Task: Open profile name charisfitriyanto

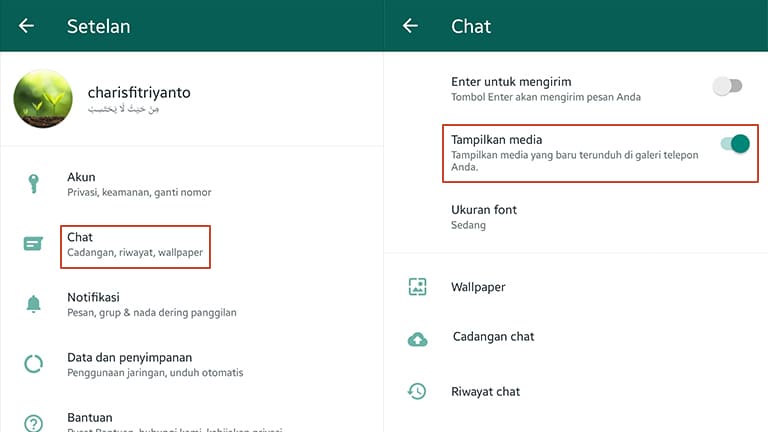Action: coord(139,92)
